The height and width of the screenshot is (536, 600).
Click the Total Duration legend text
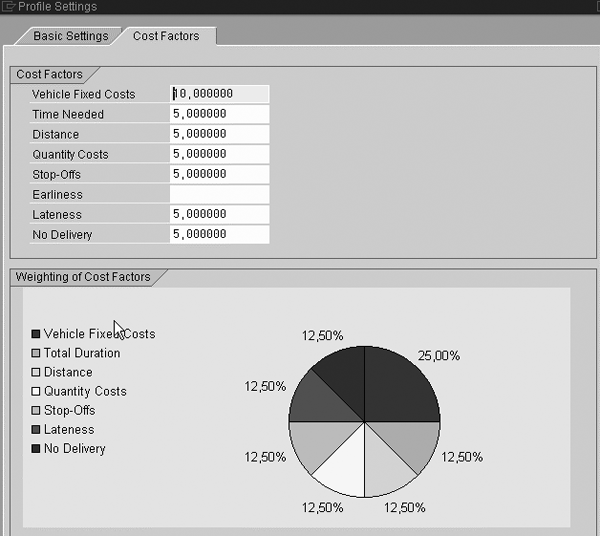82,353
